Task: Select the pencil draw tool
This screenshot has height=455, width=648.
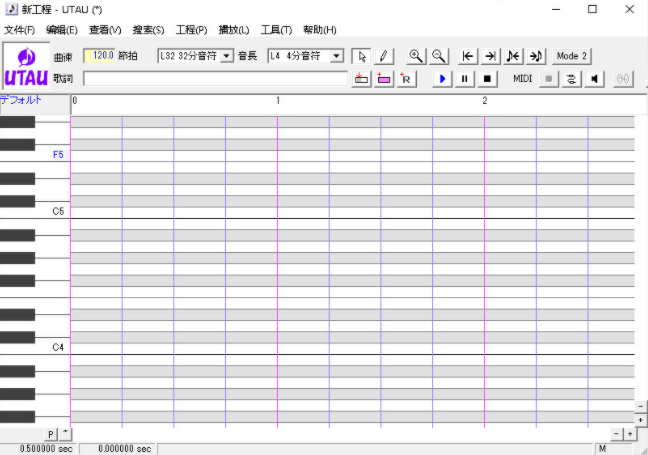Action: (x=383, y=56)
